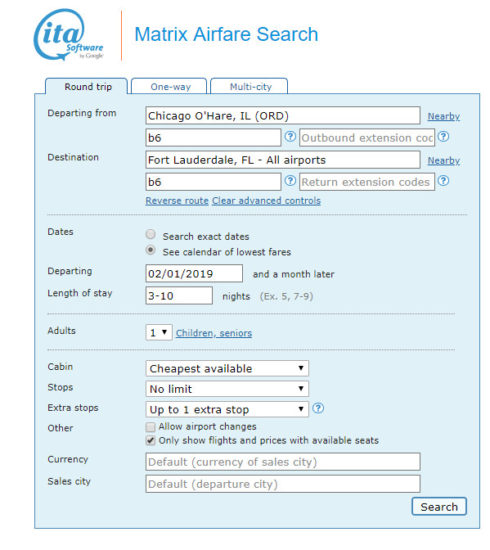Viewport: 490px width, 550px height.
Task: Switch to the One-way tab
Action: point(169,86)
